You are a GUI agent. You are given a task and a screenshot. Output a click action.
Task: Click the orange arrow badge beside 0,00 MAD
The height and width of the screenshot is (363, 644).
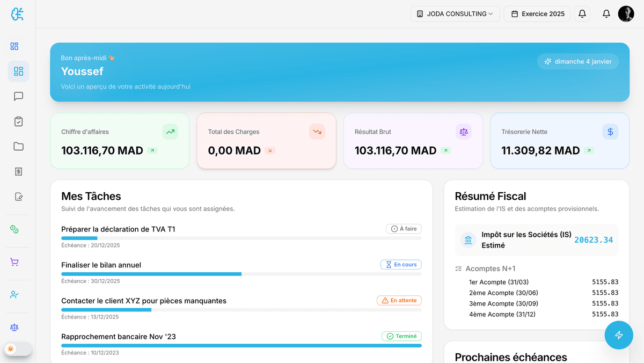(270, 151)
